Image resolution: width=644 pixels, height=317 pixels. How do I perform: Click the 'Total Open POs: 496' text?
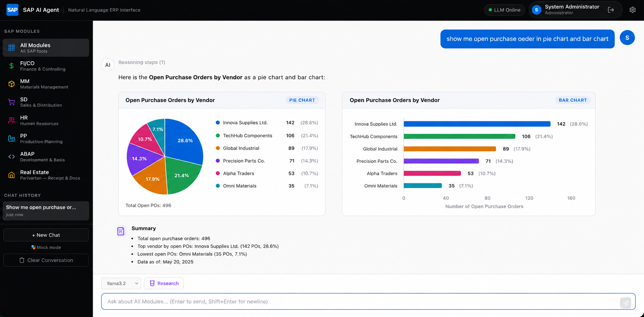pos(148,205)
